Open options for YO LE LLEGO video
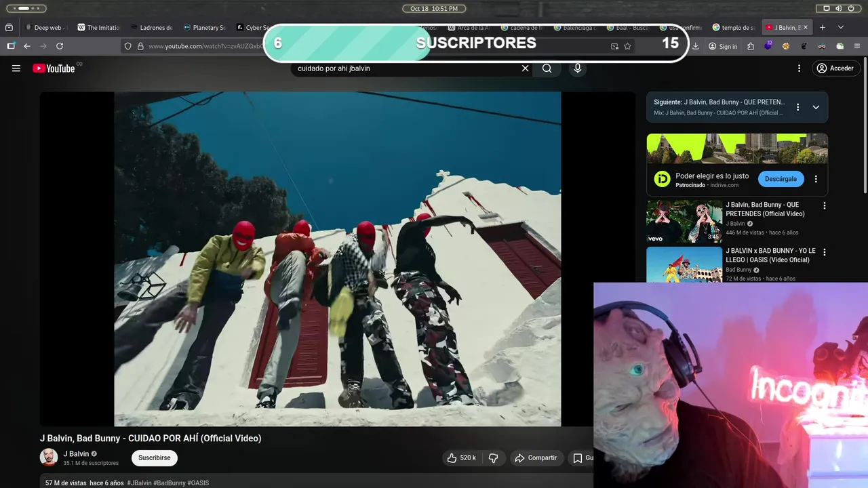Viewport: 868px width, 488px height. click(x=825, y=252)
